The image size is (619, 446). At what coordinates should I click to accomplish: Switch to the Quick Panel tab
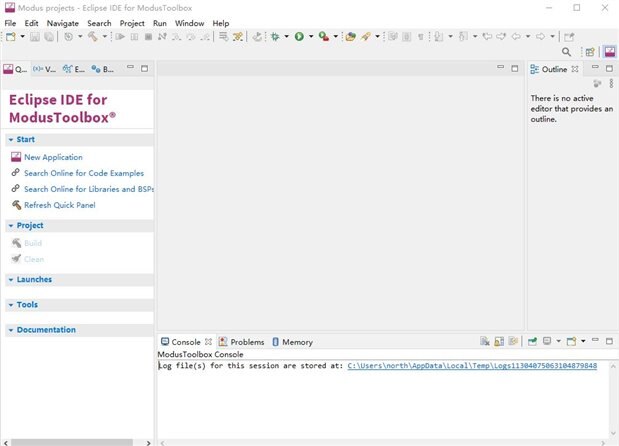click(x=15, y=69)
